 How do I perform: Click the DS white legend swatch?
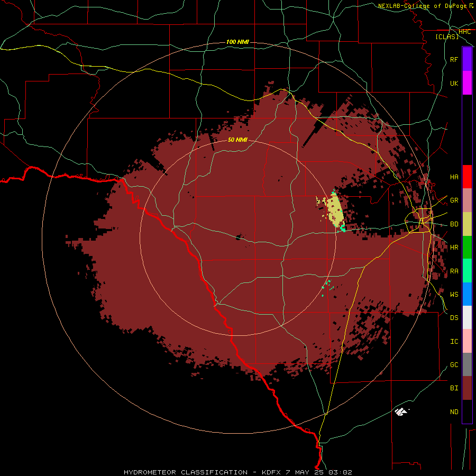pos(467,317)
